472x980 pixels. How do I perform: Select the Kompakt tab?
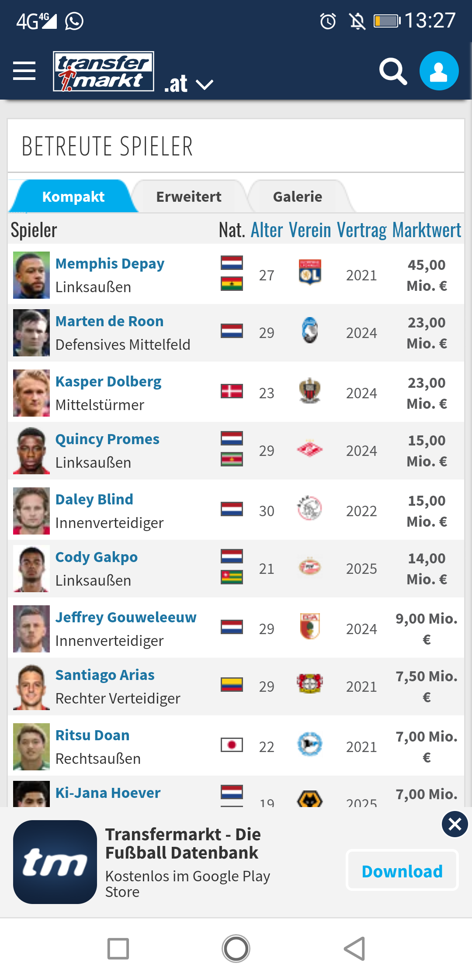pos(73,197)
